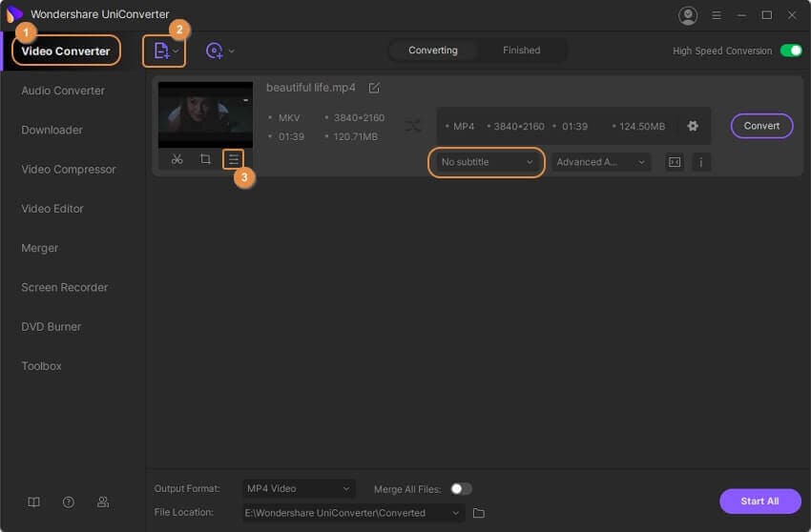Click the beautiful life.mp4 video thumbnail
The image size is (811, 532).
205,114
